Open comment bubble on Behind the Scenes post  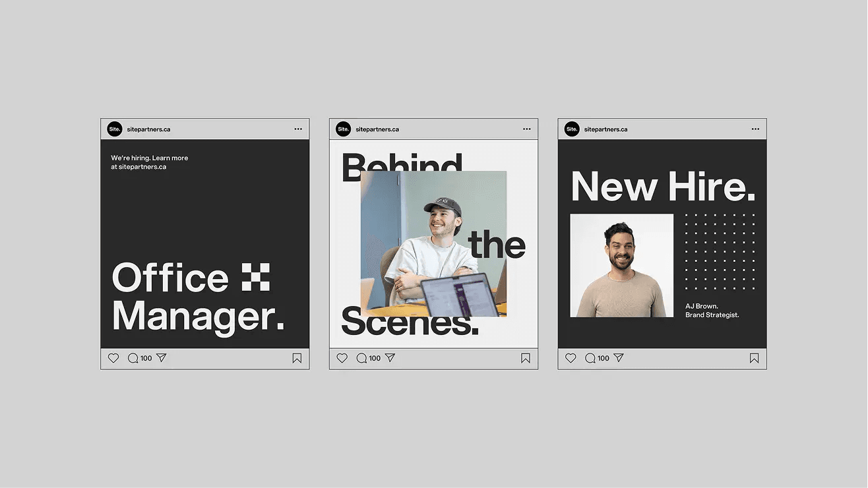tap(361, 358)
